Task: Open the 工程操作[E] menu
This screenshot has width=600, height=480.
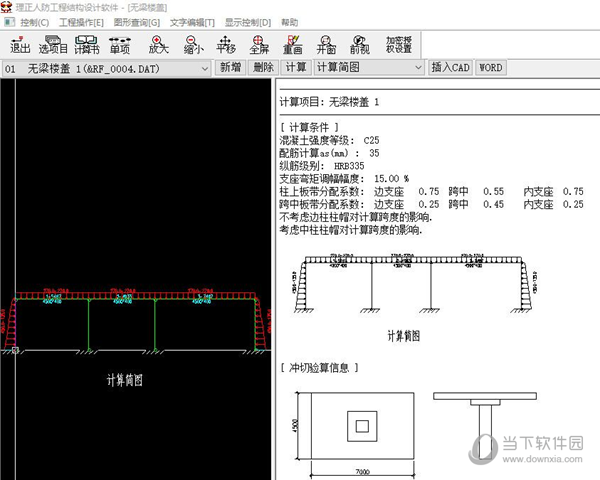Action: [x=81, y=23]
